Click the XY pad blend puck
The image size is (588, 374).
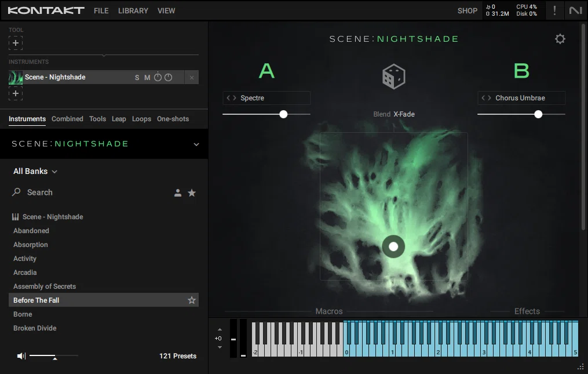click(393, 246)
